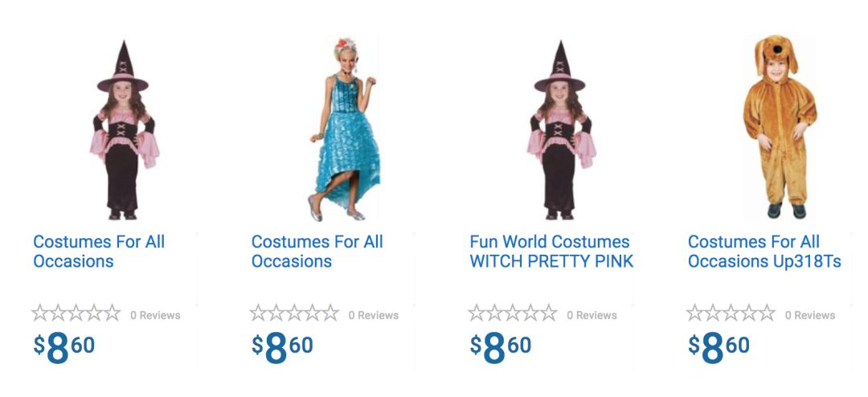The width and height of the screenshot is (868, 397).
Task: View 0 Reviews for WITCH PRETTY PINK costume
Action: [x=592, y=315]
